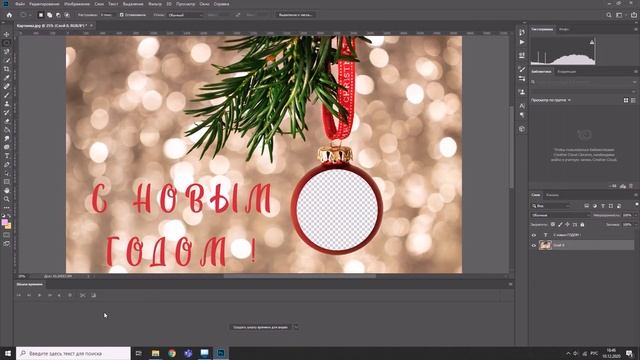Viewport: 640px width, 360px height.
Task: Click histogram cache warning triangle
Action: click(592, 42)
